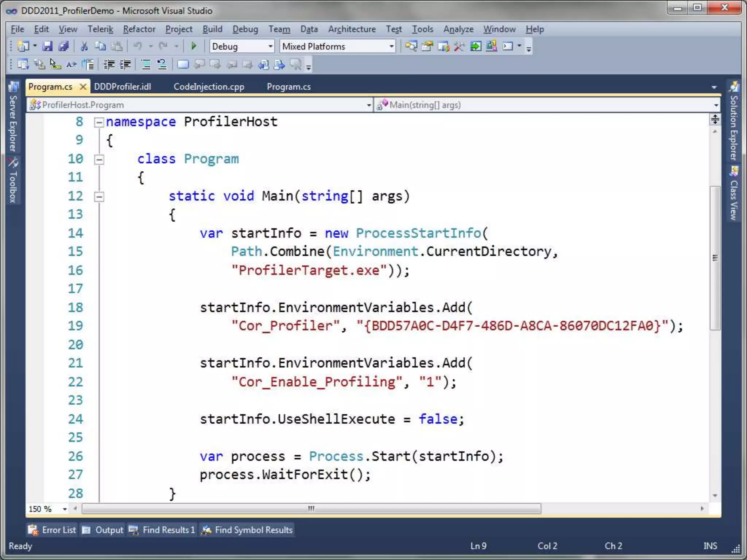Viewport: 747px width, 560px height.
Task: Click the Decrease Indent icon
Action: tap(109, 65)
